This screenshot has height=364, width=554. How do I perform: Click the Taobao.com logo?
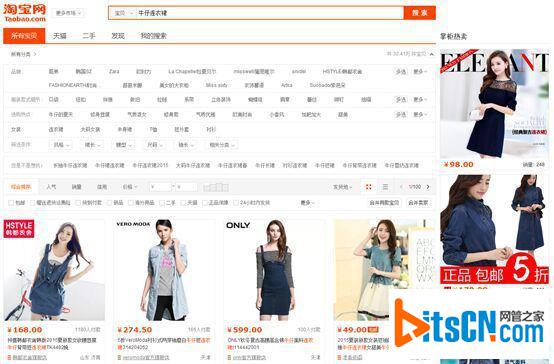25,13
